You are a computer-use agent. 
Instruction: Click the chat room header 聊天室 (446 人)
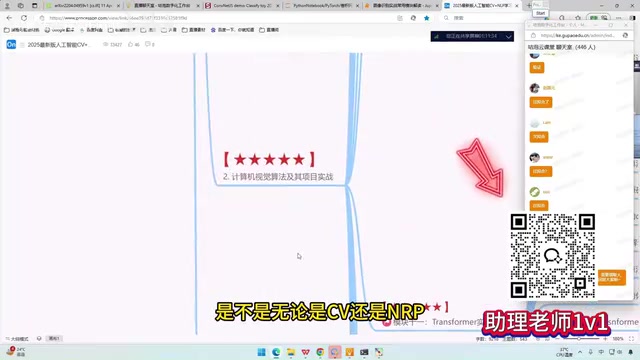(561, 47)
